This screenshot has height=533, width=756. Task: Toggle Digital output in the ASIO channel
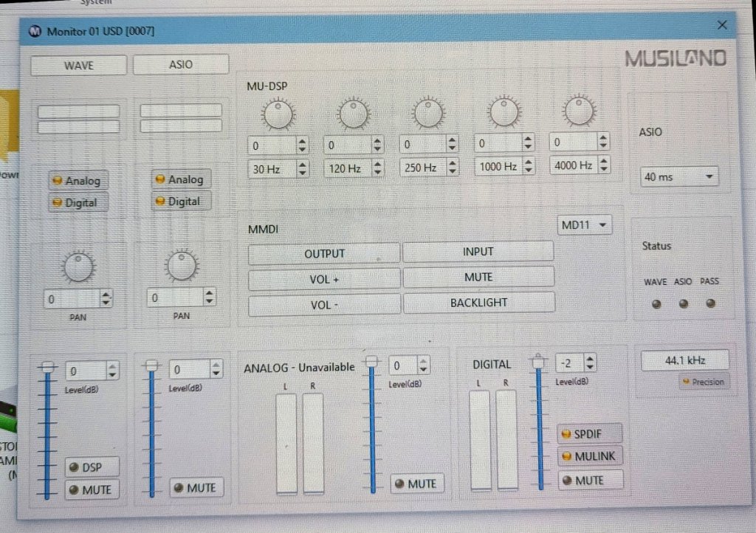tap(182, 202)
